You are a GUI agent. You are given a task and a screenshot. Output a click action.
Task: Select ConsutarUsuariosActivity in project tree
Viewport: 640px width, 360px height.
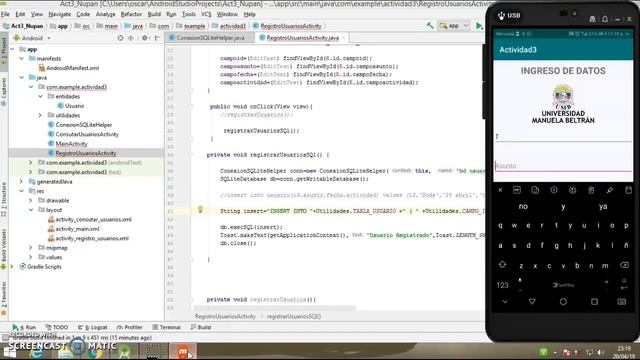click(87, 134)
